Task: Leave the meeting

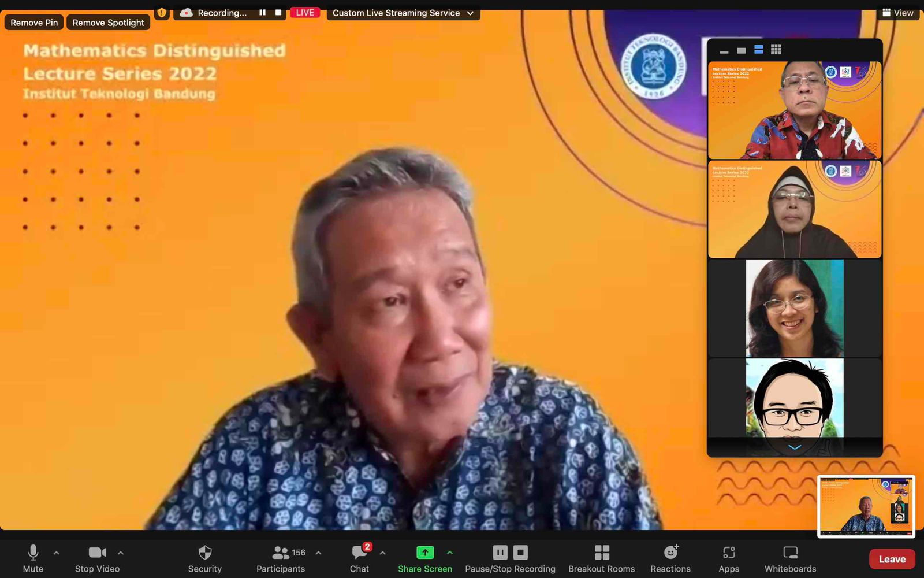Action: tap(892, 559)
